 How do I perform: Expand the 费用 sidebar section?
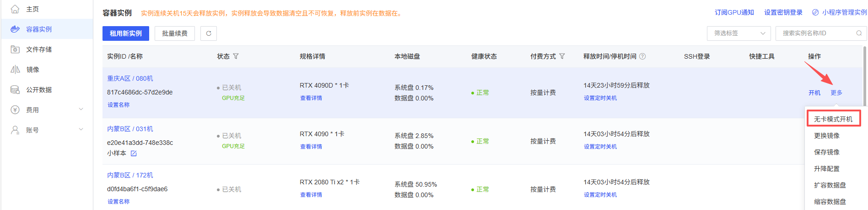(81, 110)
